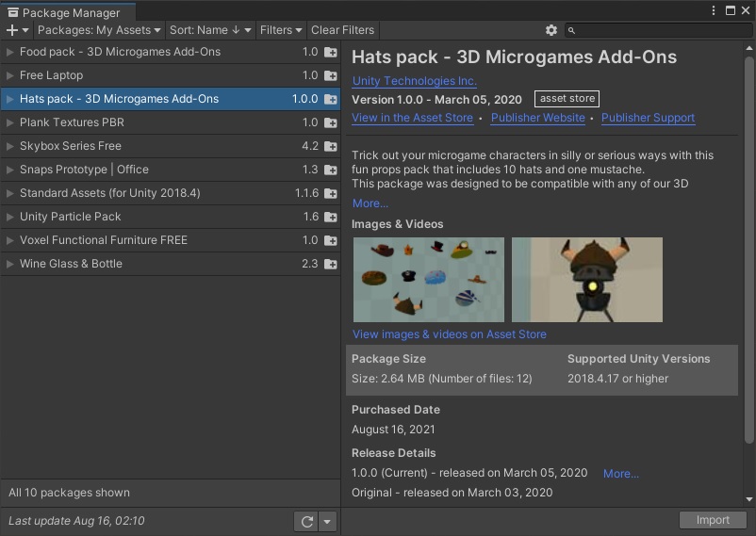Expand the Plank Textures PBR entry

(9, 122)
